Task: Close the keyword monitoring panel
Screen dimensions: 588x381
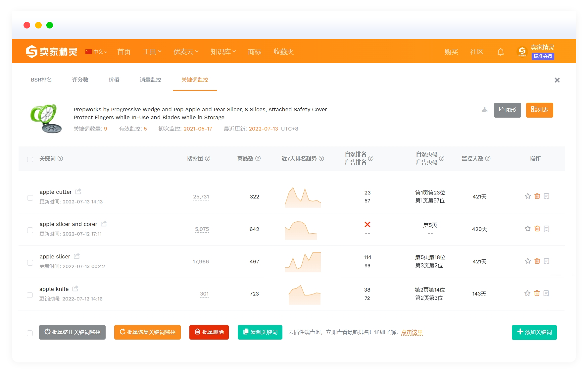Action: pyautogui.click(x=557, y=80)
